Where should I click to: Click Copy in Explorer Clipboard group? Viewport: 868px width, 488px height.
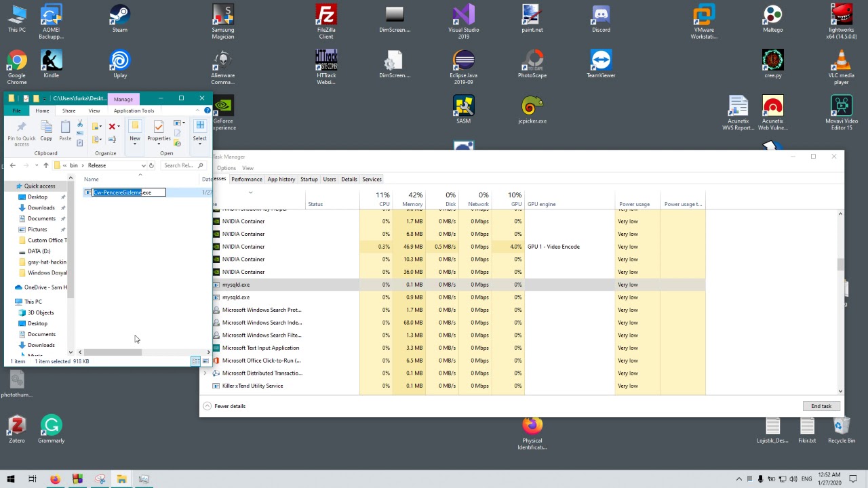tap(46, 131)
